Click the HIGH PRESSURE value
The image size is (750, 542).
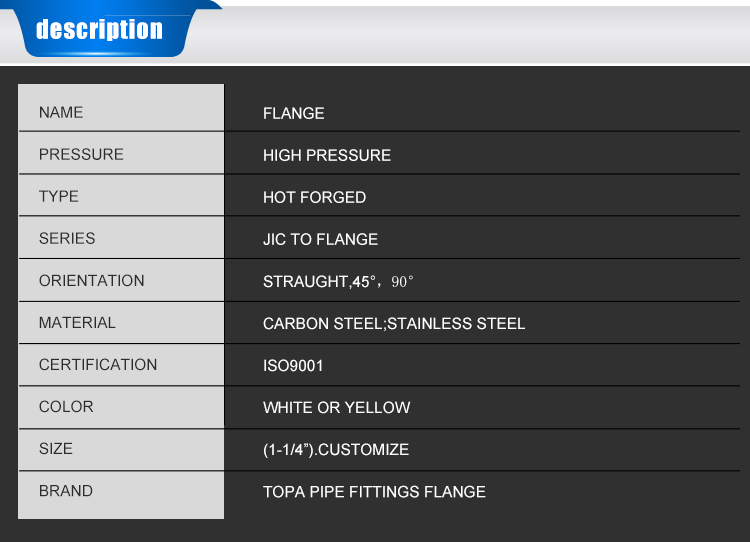[x=326, y=155]
